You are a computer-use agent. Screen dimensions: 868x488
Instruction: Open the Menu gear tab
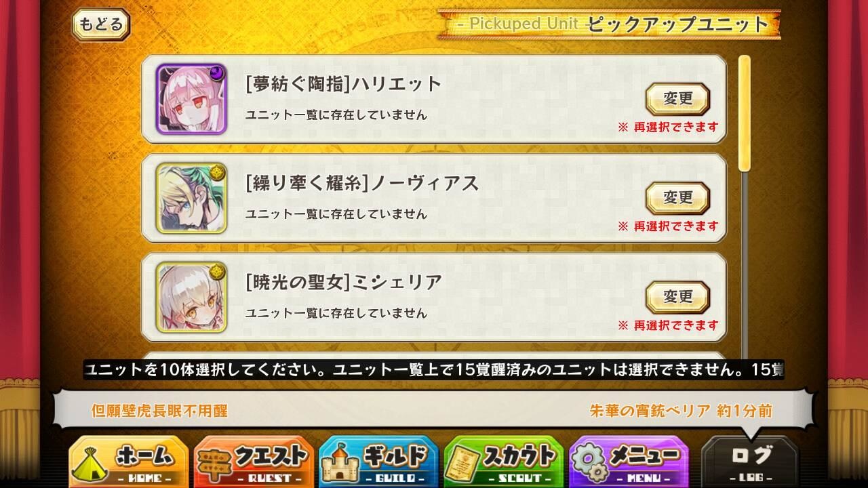pyautogui.click(x=629, y=462)
